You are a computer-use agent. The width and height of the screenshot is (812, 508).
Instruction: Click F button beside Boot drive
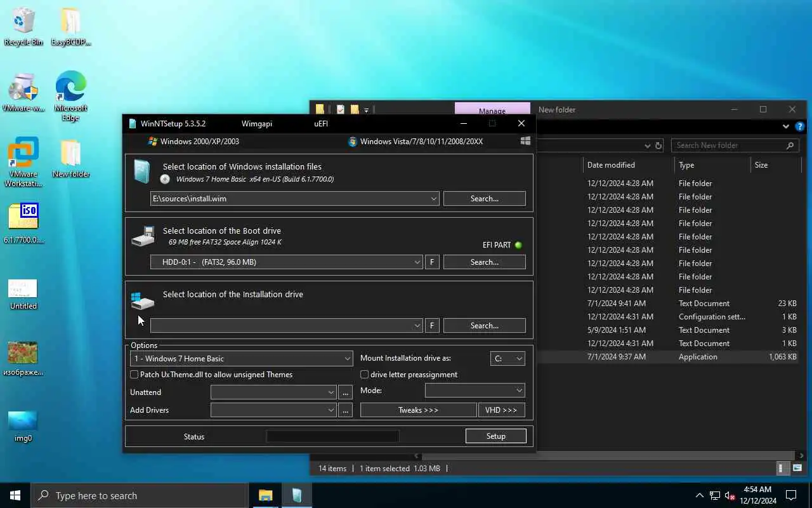[432, 262]
